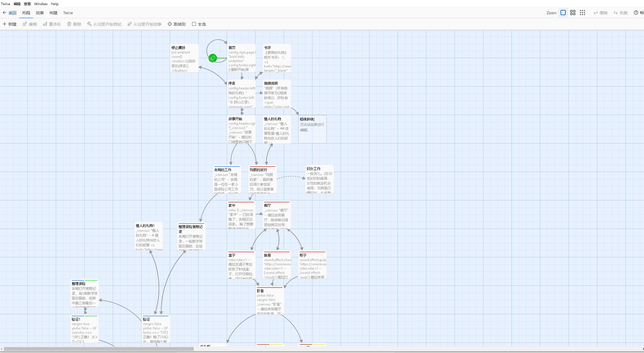Select the 链接说明 passage card
This screenshot has height=353, width=644.
tap(277, 94)
